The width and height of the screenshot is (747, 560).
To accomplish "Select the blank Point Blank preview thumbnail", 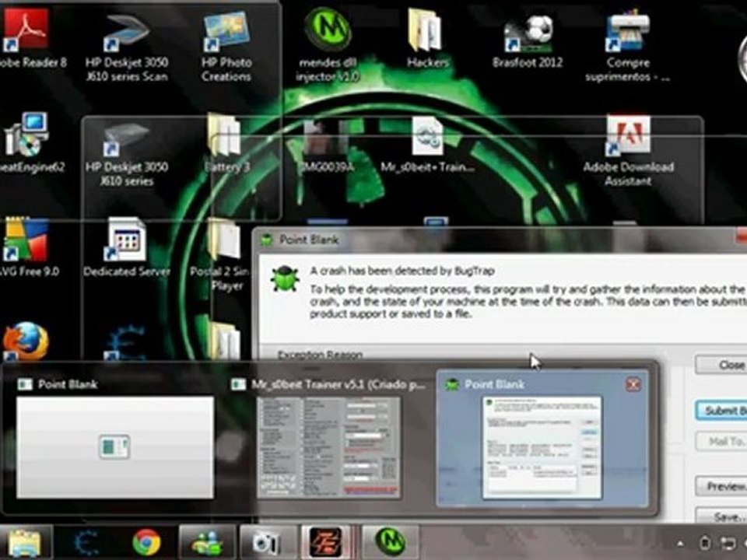I will [115, 447].
